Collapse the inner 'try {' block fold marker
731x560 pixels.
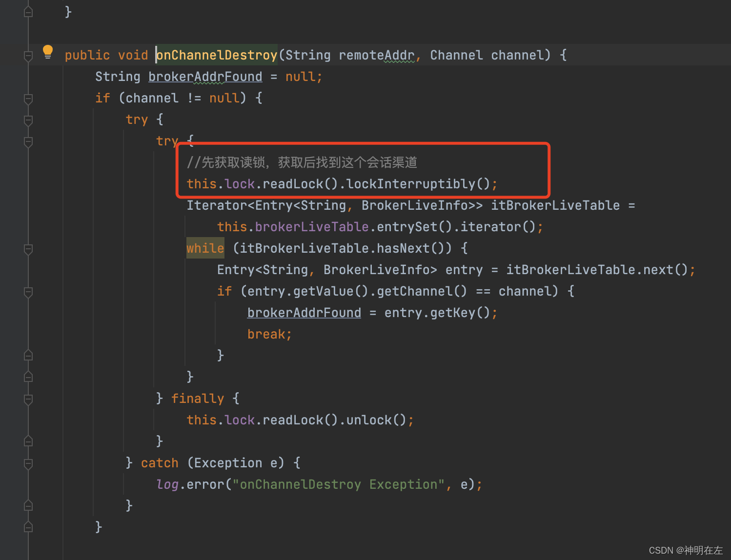point(28,141)
